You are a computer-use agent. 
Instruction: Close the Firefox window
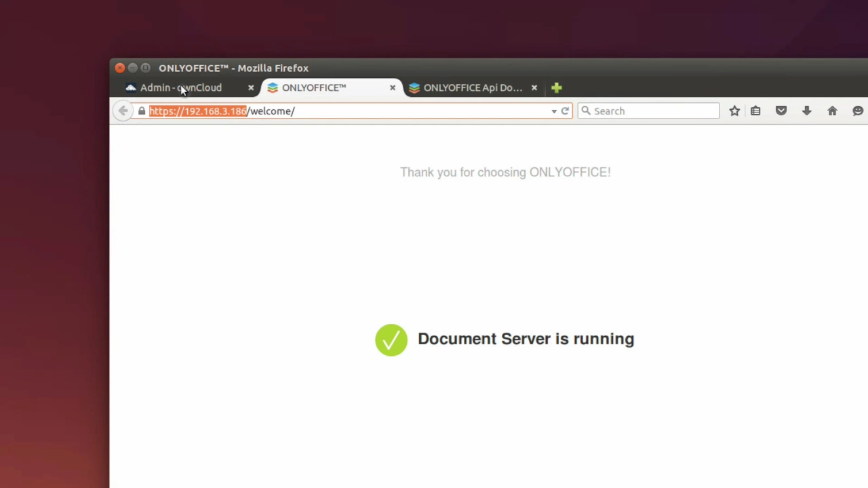tap(120, 68)
